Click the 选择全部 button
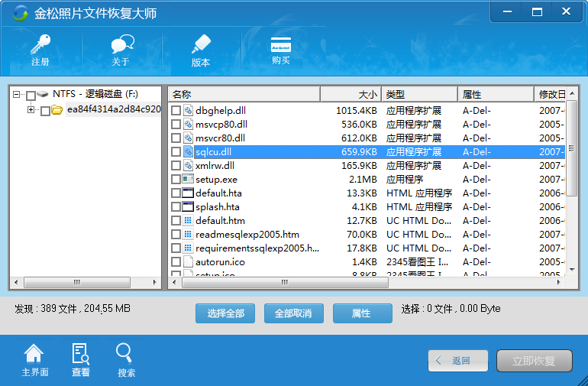This screenshot has width=588, height=386. point(225,313)
